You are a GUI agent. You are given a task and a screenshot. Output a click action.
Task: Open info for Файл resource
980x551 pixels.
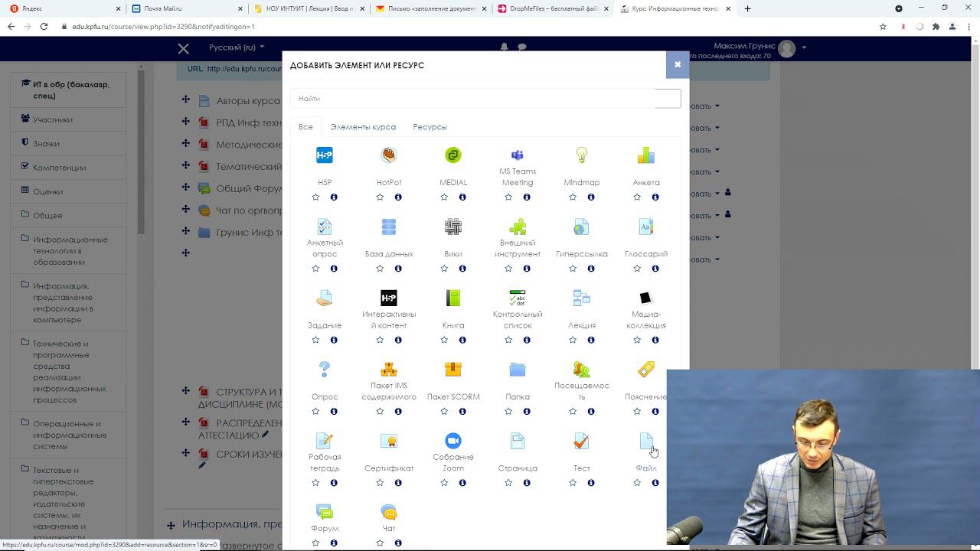point(655,483)
